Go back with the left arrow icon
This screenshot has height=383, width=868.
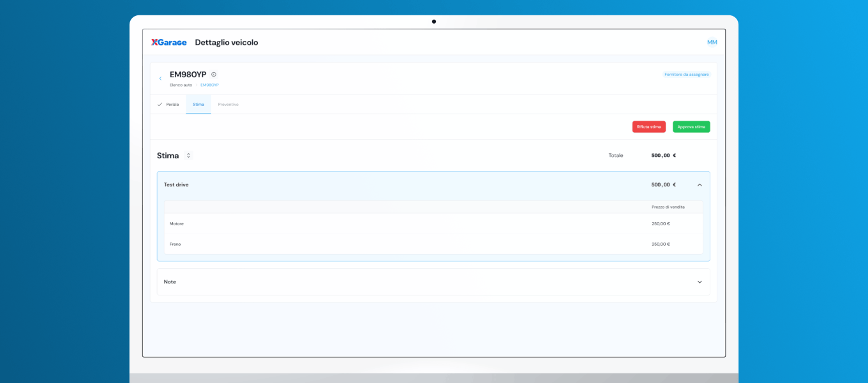[x=160, y=79]
